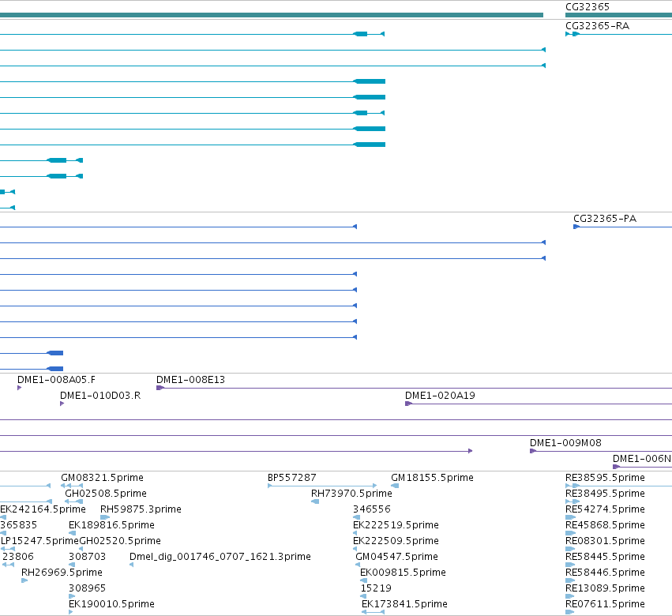
Task: Click the CG32365-PA protein label
Action: (x=605, y=219)
